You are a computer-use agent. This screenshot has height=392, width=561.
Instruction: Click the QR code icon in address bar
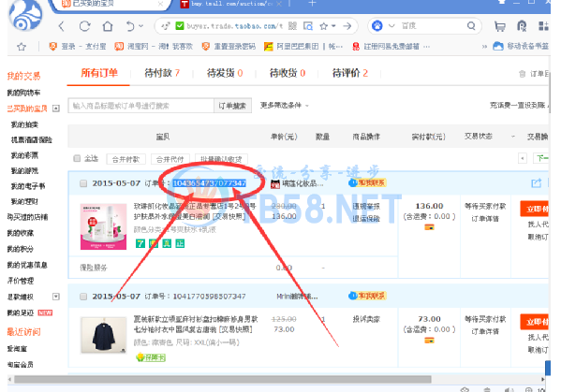click(x=292, y=26)
